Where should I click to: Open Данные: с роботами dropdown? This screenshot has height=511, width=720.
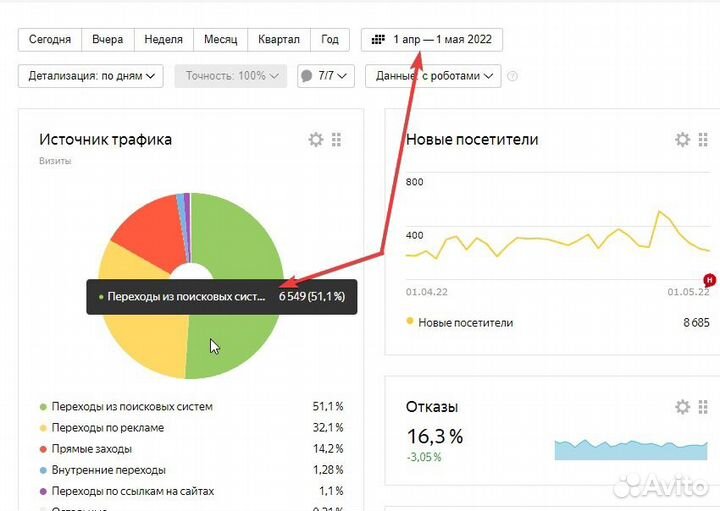click(x=433, y=76)
